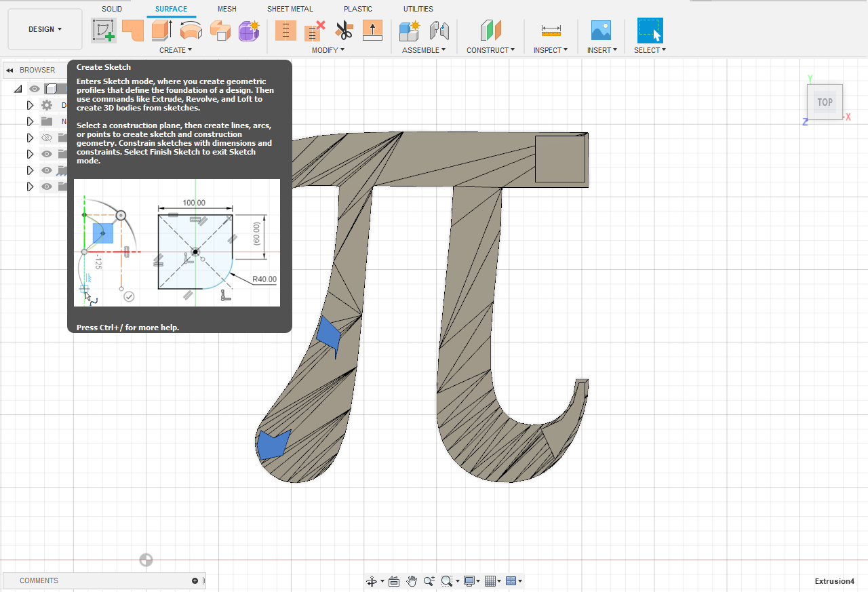This screenshot has width=868, height=592.
Task: Switch to the SHEET METAL tab
Action: (x=290, y=9)
